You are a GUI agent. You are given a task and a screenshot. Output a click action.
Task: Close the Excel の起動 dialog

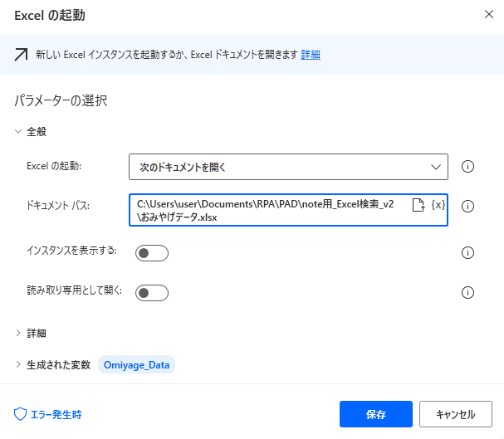tap(489, 14)
